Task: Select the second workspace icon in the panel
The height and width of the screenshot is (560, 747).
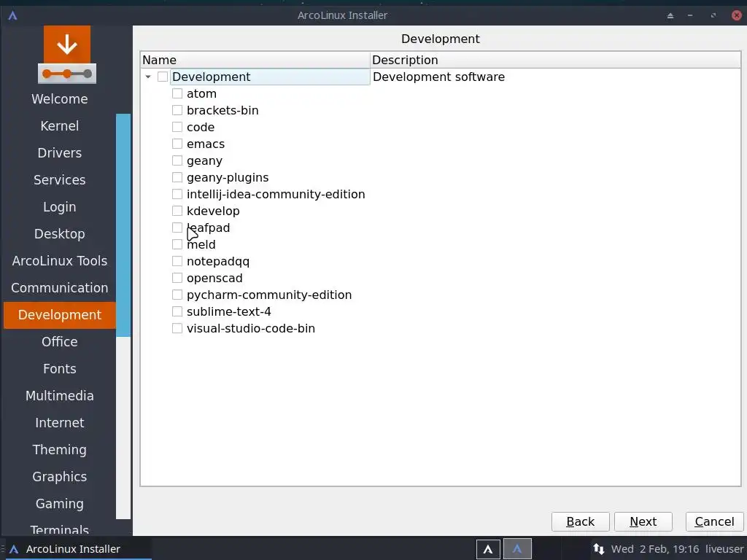Action: click(517, 548)
